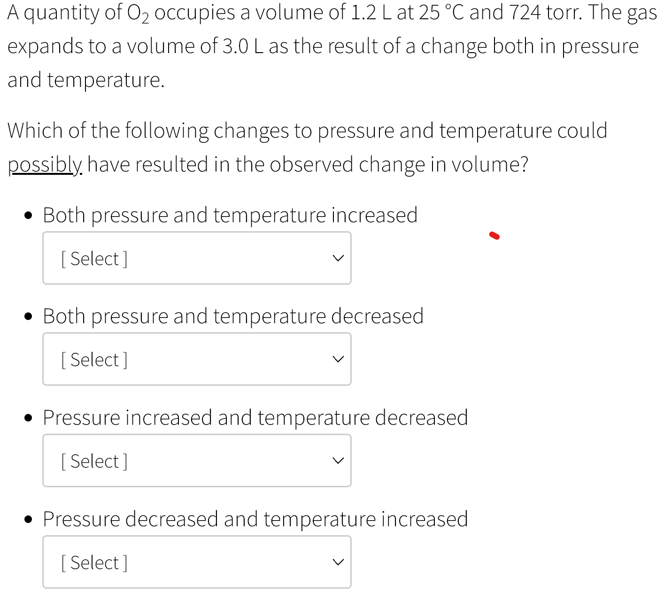
Task: Click the underlined word 'possibly'
Action: (44, 164)
